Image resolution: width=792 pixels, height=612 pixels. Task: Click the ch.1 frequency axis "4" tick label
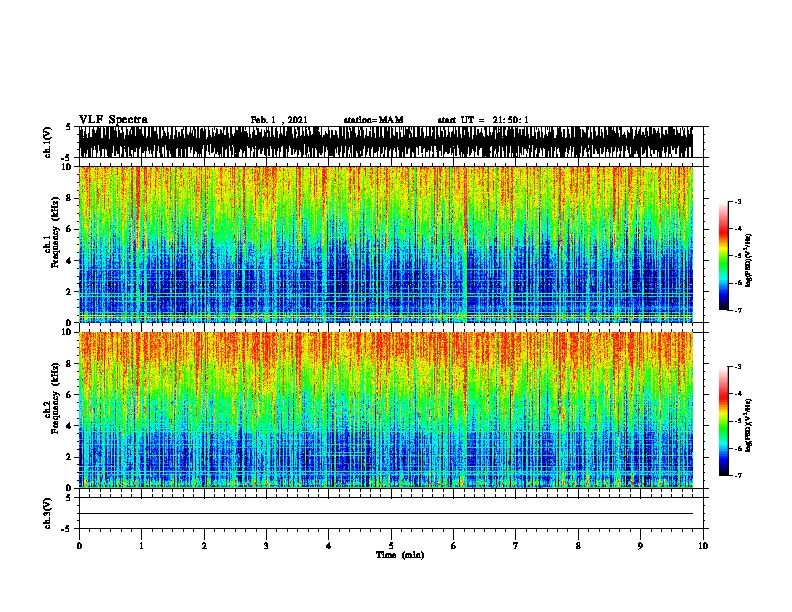[x=69, y=261]
